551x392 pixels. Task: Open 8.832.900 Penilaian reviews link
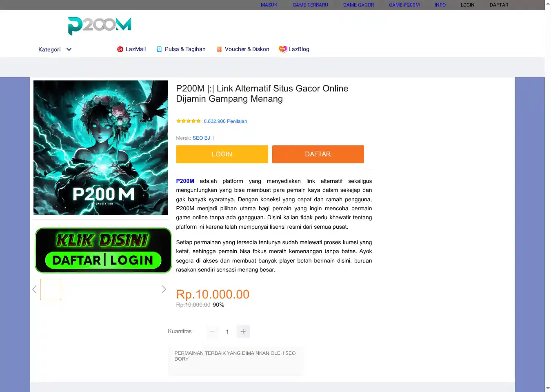tap(225, 121)
